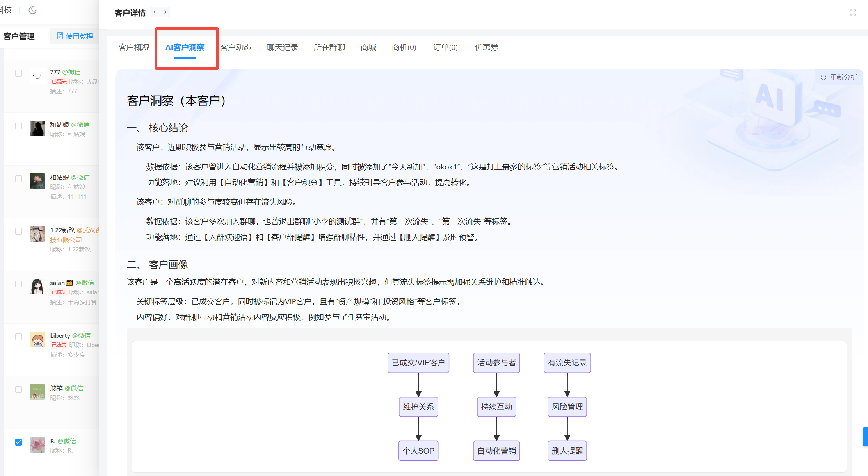Go to next customer arrow

(x=165, y=12)
